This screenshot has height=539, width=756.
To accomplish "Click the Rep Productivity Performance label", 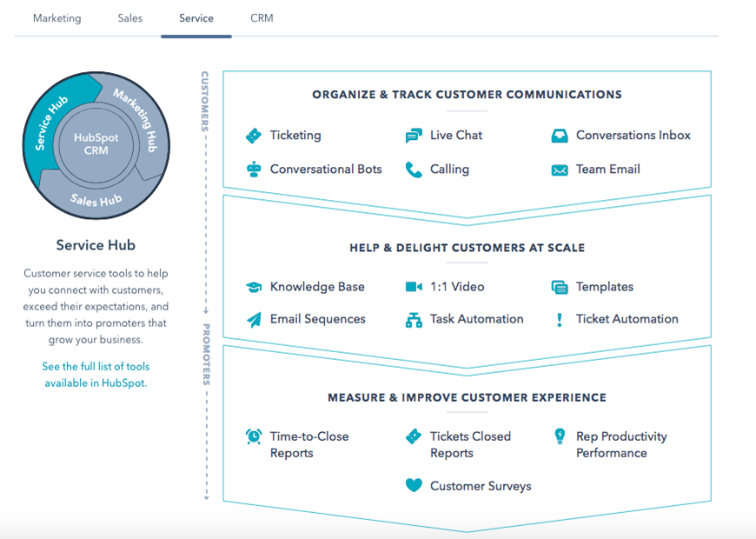I will [621, 444].
